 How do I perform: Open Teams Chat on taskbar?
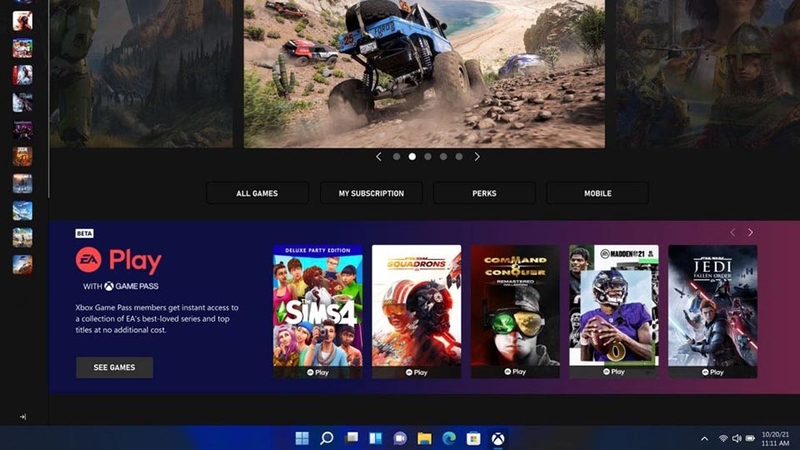(400, 438)
